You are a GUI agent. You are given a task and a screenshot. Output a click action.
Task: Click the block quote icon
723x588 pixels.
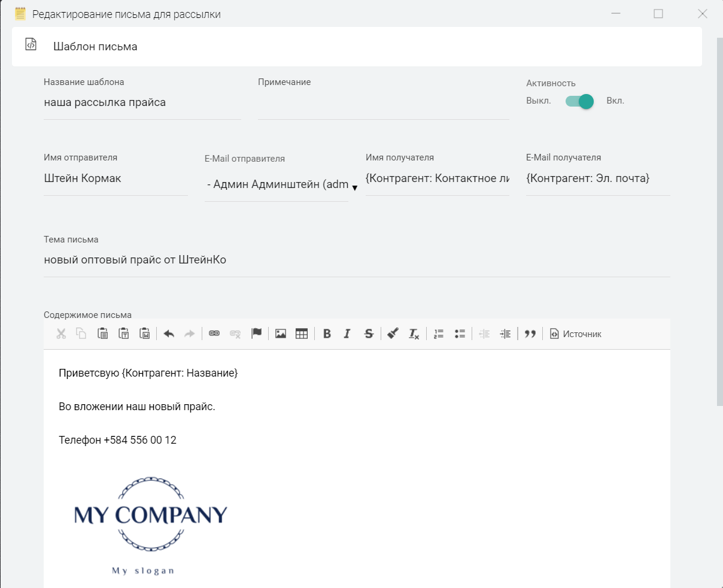(x=530, y=334)
